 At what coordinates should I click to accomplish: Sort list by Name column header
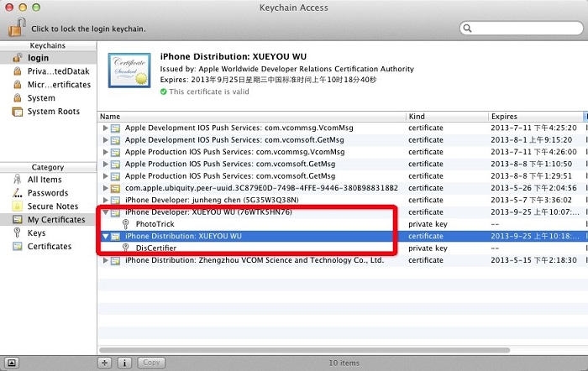coord(252,117)
